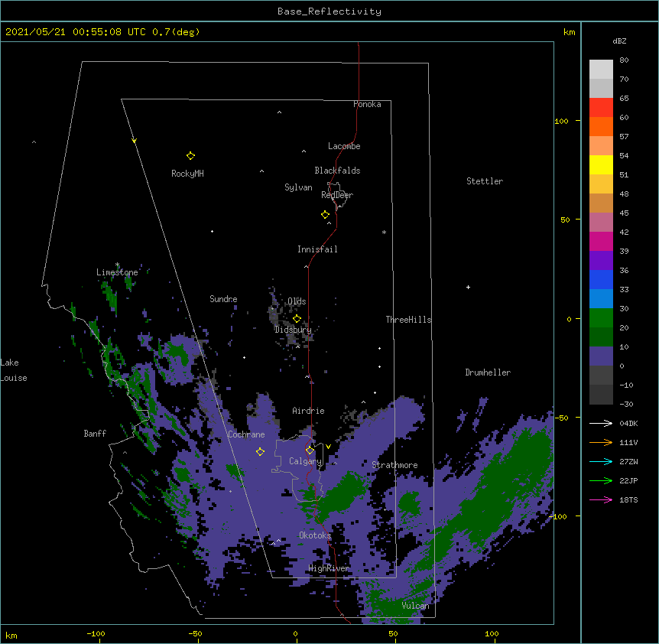Click the Lake Louise label

pyautogui.click(x=14, y=370)
